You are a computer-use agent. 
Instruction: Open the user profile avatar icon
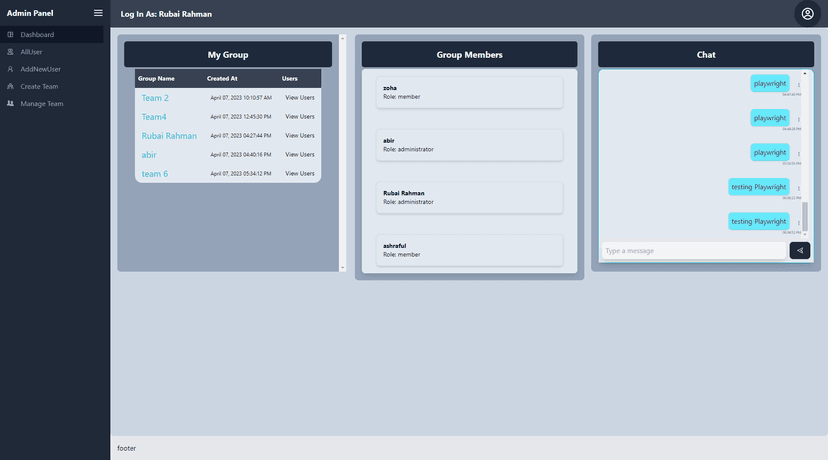point(807,14)
